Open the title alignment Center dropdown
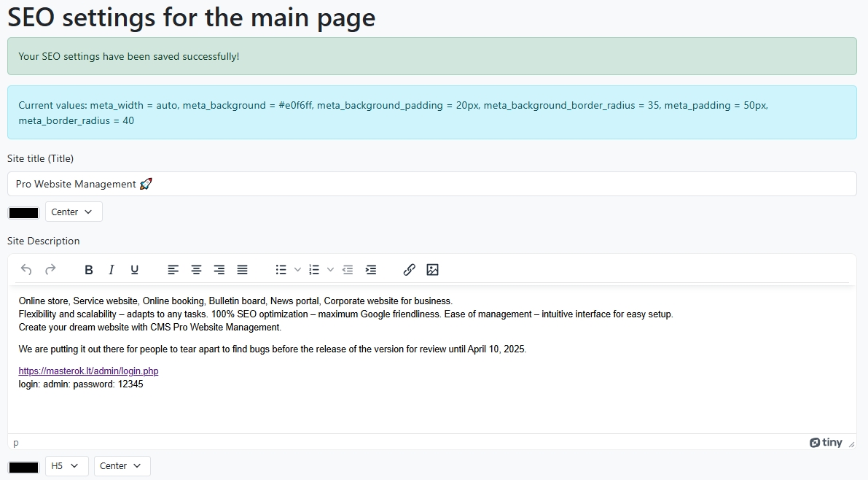Viewport: 868px width, 480px height. tap(74, 212)
